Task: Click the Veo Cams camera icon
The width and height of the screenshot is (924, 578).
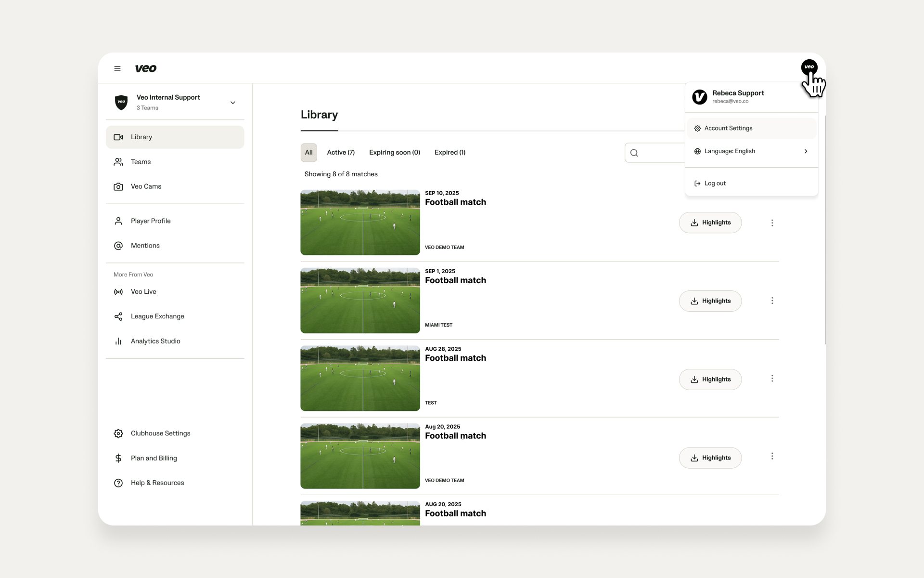Action: (118, 186)
